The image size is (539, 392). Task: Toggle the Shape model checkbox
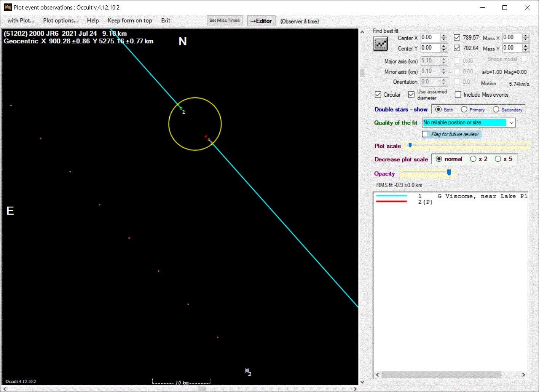(x=524, y=59)
